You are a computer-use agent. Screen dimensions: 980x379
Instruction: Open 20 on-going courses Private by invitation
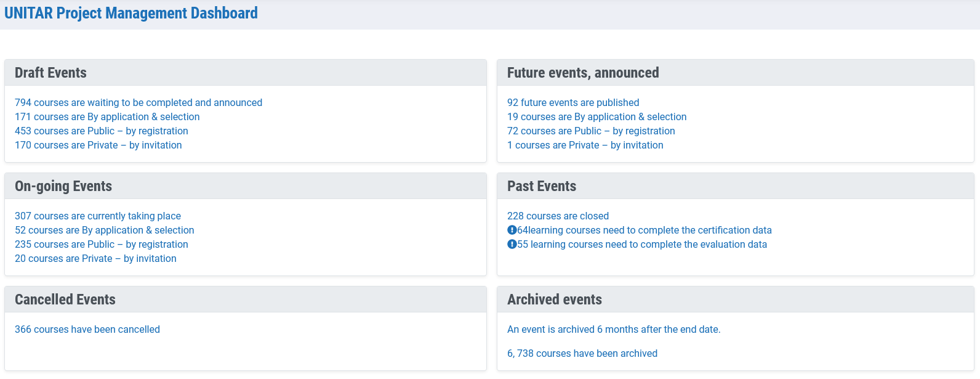pos(95,258)
